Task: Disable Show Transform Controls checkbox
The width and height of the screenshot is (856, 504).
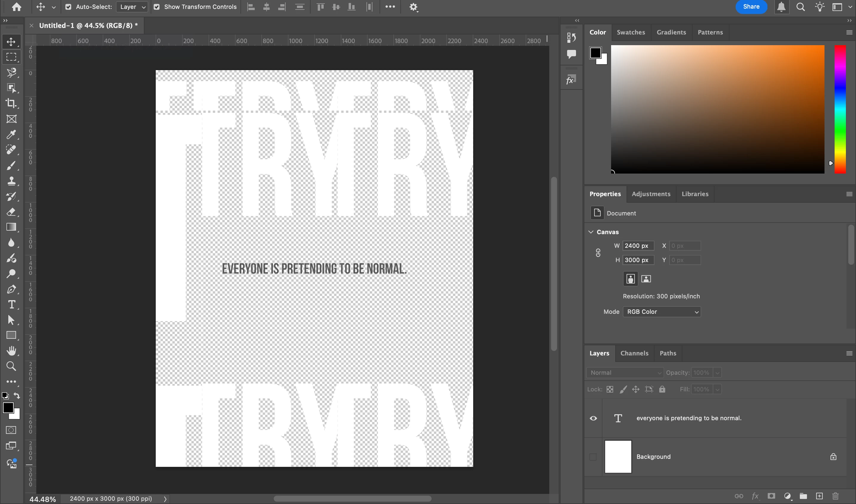Action: (x=157, y=7)
